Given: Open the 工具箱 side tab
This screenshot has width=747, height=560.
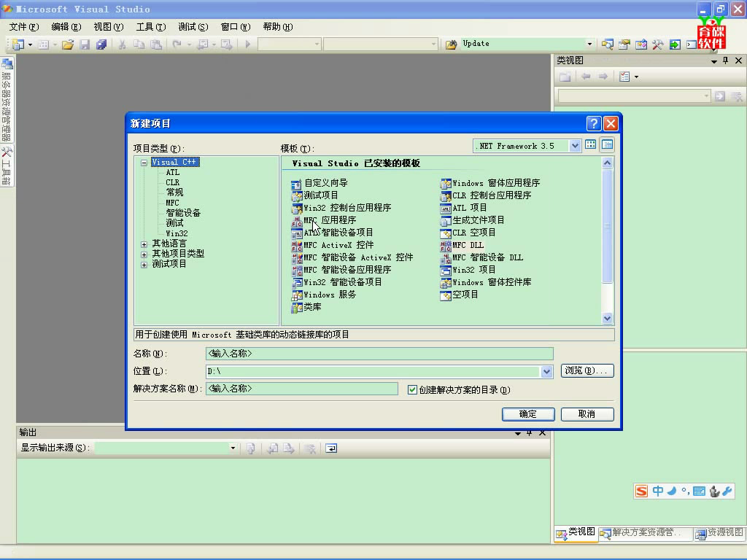Looking at the screenshot, I should [7, 166].
